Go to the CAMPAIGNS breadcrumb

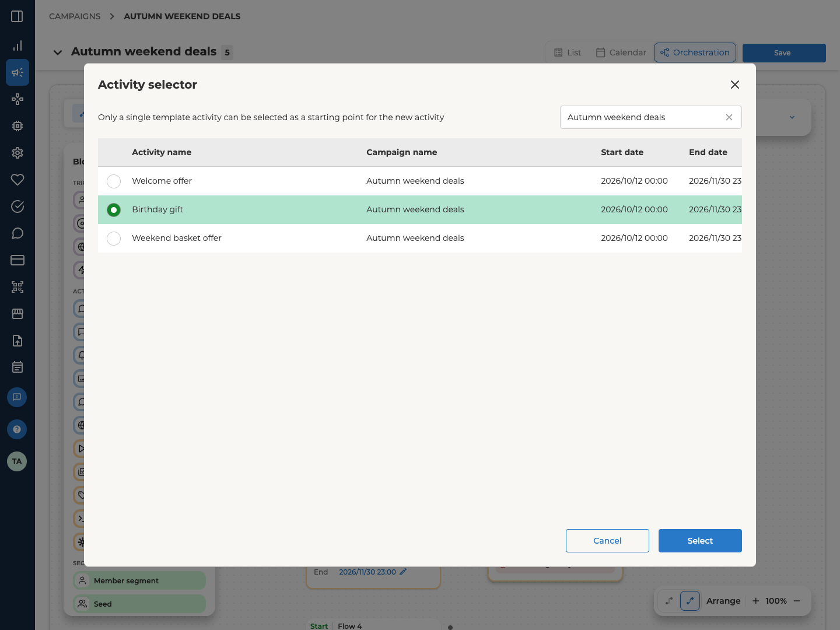[75, 16]
